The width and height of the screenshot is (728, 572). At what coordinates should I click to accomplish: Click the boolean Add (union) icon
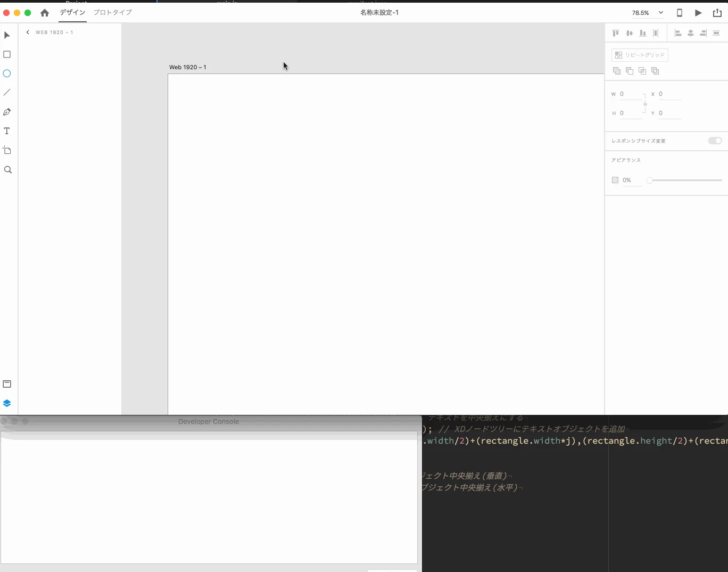[x=617, y=71]
